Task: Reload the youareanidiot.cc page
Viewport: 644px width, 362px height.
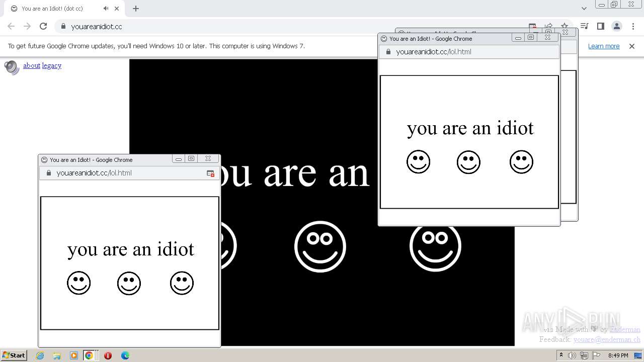Action: coord(43,26)
